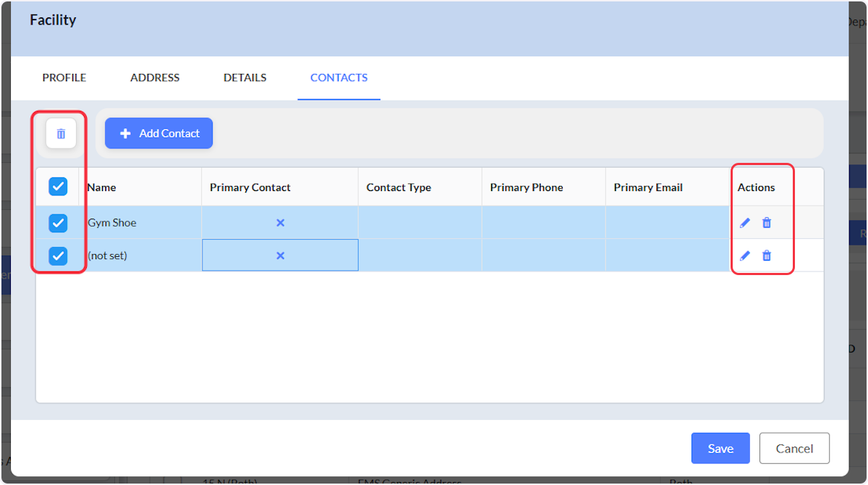Delete the Gym Shoe contact via trash icon
The image size is (868, 485).
767,223
